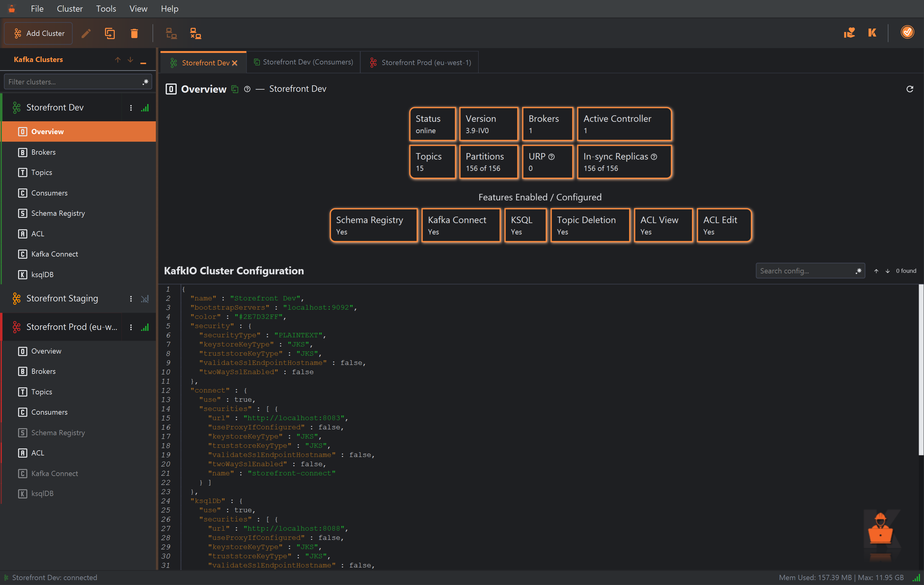The width and height of the screenshot is (924, 585).
Task: Collapse the Storefront Prod (eu-w...) cluster
Action: (72, 327)
